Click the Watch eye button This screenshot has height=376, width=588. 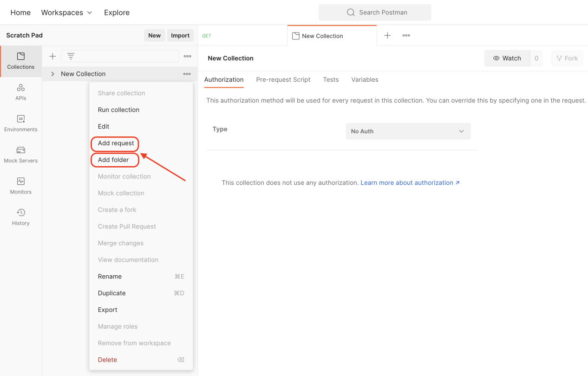coord(507,58)
